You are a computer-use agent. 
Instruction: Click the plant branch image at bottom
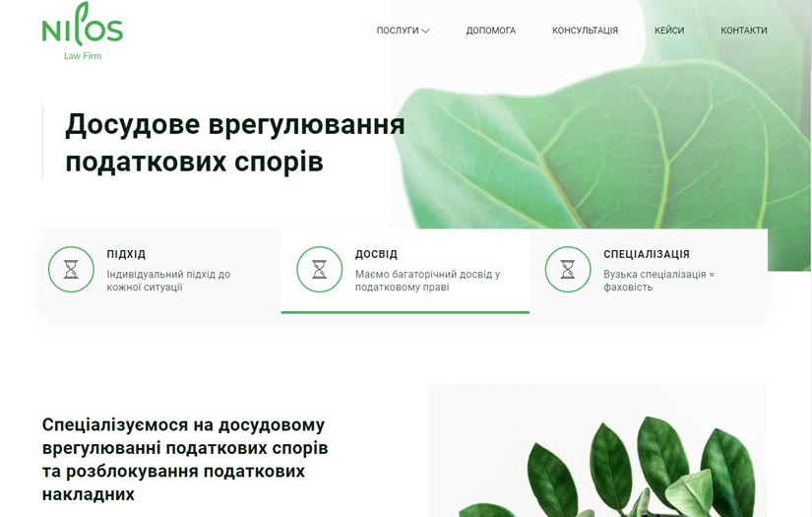(598, 451)
